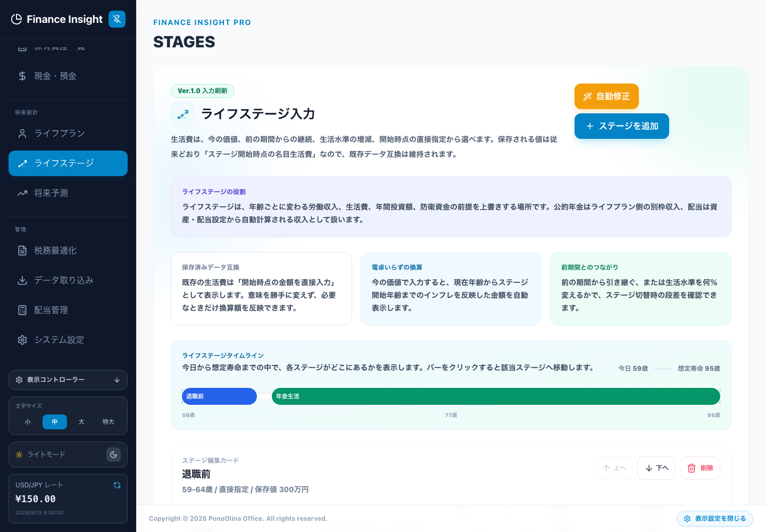
Task: Click the システム設定 gear icon
Action: pos(22,340)
